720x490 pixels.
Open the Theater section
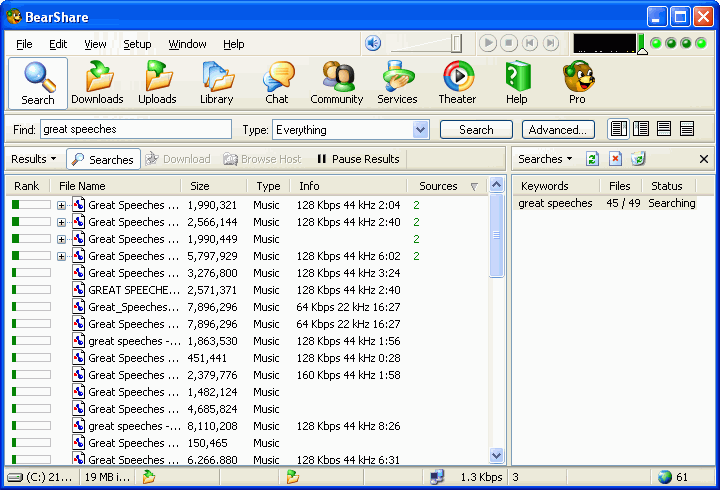pyautogui.click(x=457, y=84)
